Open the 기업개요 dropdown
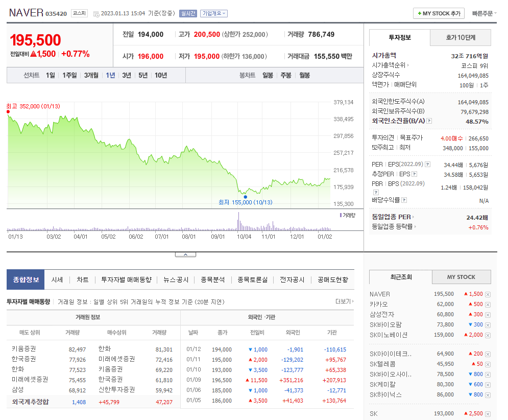This screenshot has width=508, height=420. [214, 13]
